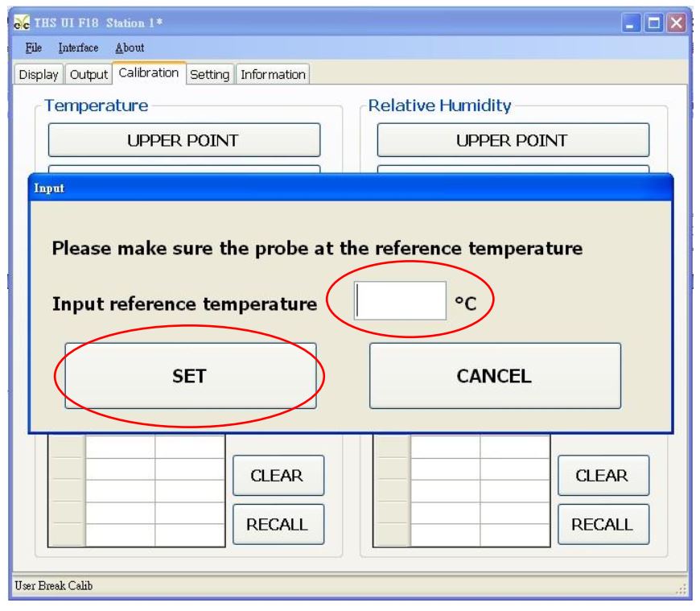The height and width of the screenshot is (611, 700).
Task: Open the Information tab
Action: click(274, 75)
